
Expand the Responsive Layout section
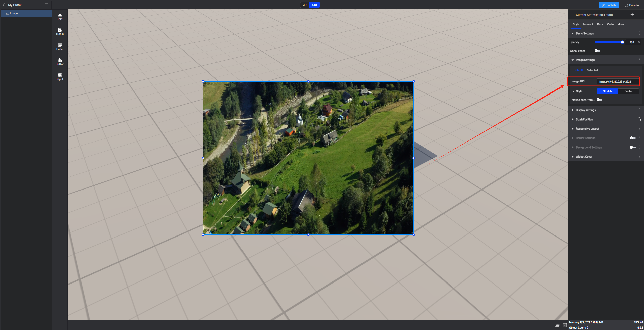(573, 129)
